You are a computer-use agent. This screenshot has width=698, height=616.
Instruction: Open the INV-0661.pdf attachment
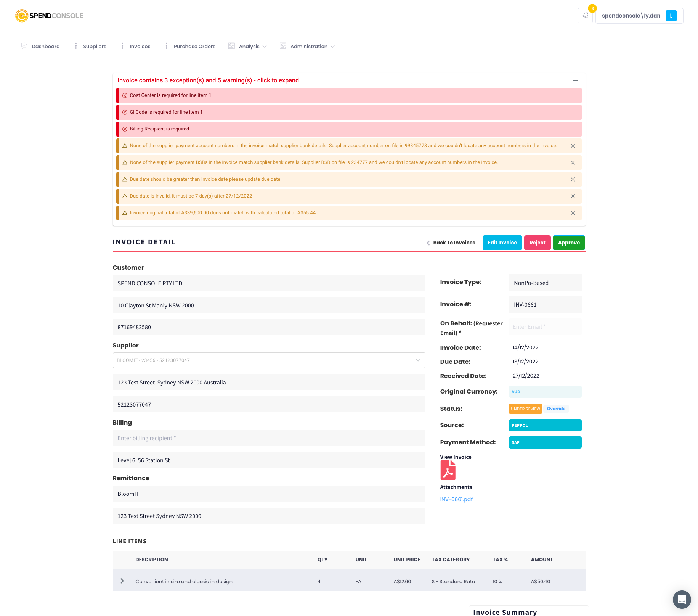coord(456,499)
